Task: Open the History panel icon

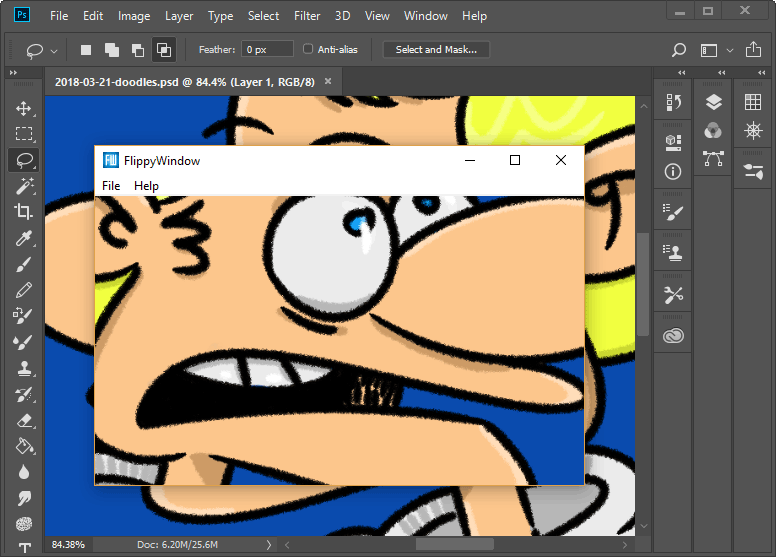Action: [x=673, y=102]
